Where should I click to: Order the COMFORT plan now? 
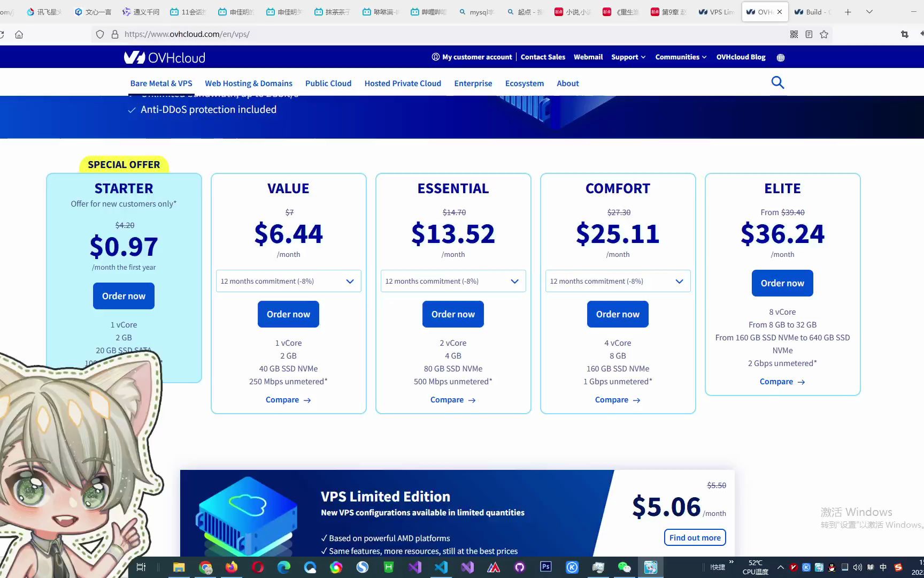tap(618, 314)
